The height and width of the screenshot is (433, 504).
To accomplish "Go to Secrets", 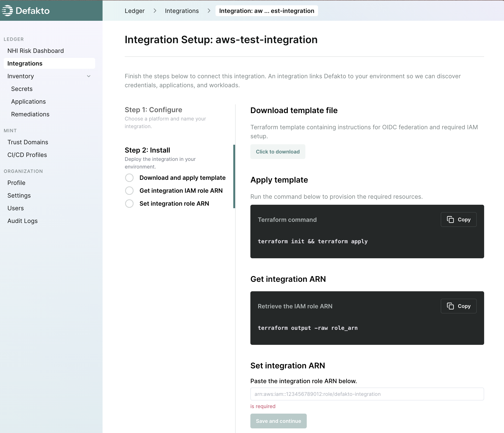I will (22, 89).
